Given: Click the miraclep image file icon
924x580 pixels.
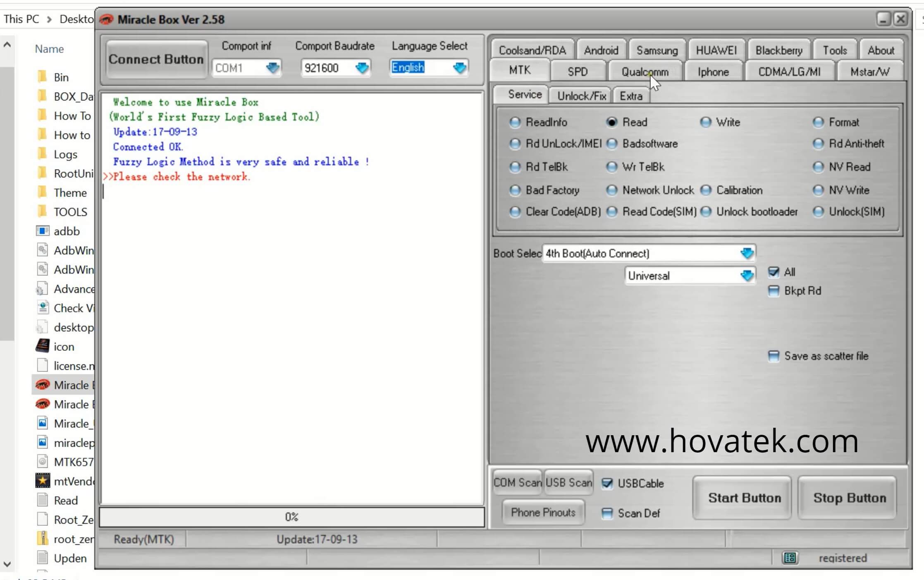Looking at the screenshot, I should (42, 442).
